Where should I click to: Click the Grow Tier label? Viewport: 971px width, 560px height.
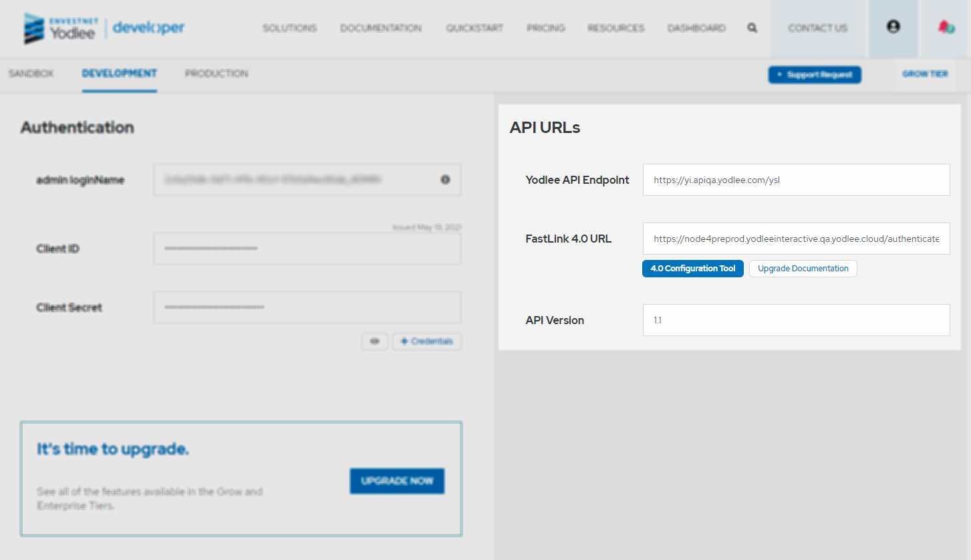925,74
